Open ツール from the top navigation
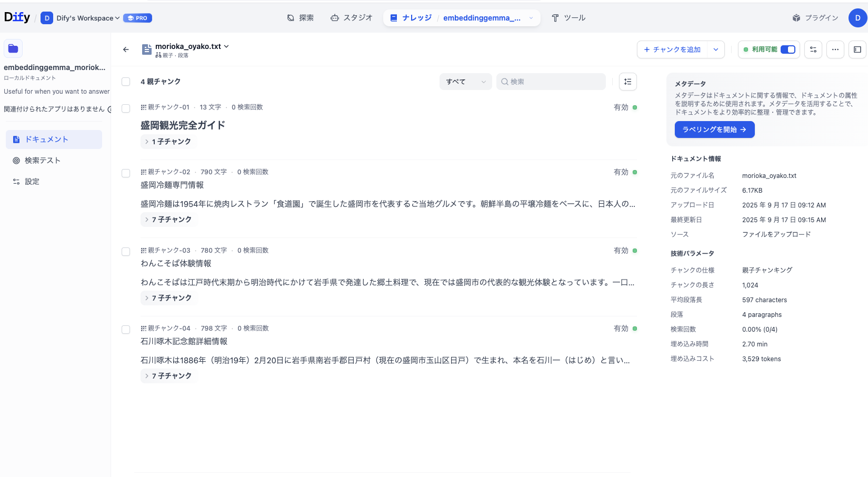The image size is (868, 477). 568,17
